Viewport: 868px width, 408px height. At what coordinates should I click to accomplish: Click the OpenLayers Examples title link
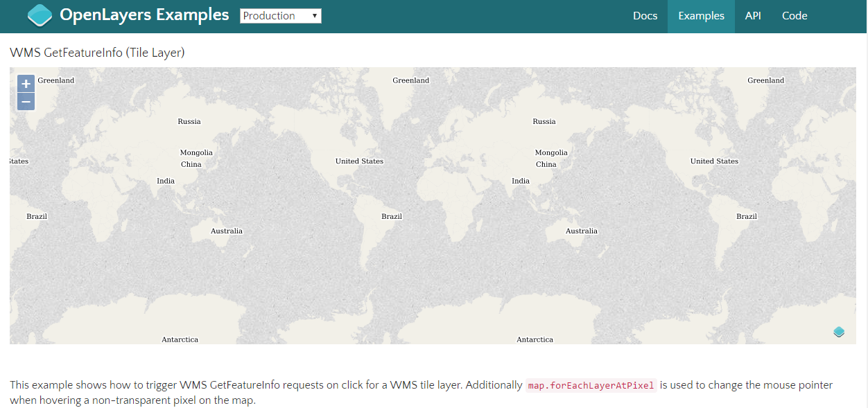coord(144,15)
